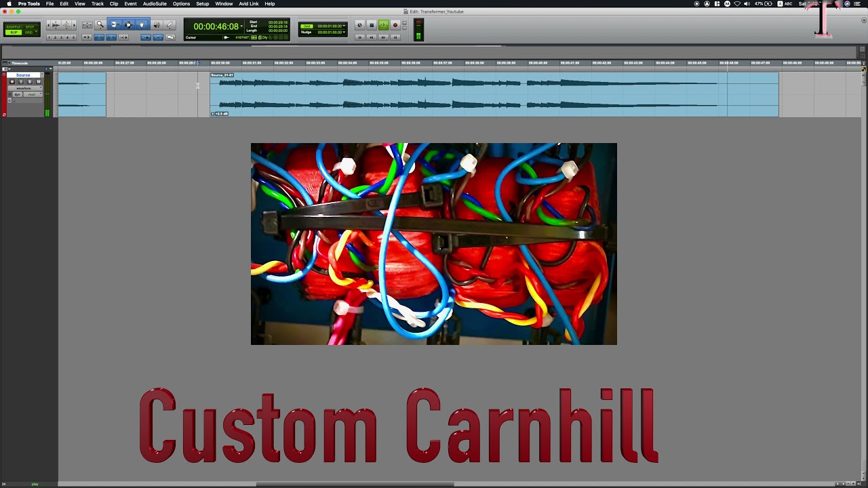Screen dimensions: 868x488
Task: Enable Shuffle edit mode
Action: click(14, 27)
